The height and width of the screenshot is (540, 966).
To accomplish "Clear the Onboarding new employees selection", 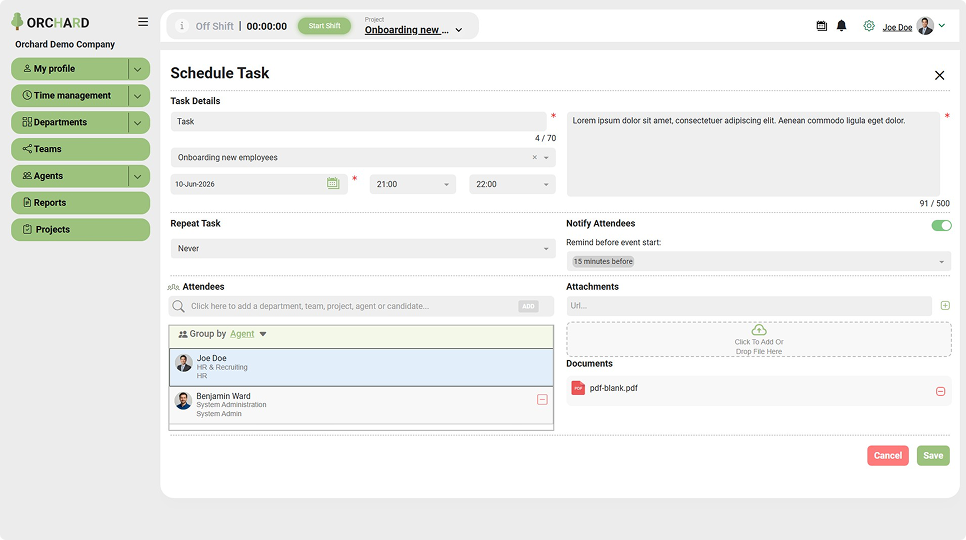I will pos(534,158).
